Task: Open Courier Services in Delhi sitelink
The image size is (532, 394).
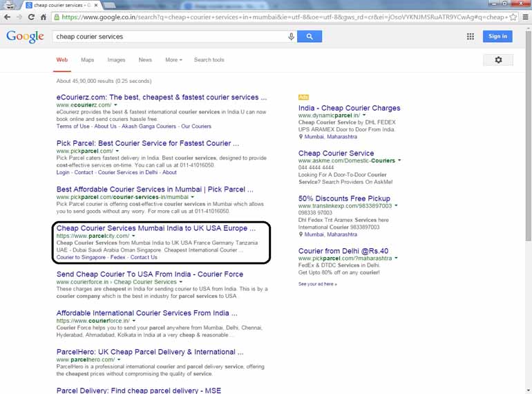Action: (128, 172)
